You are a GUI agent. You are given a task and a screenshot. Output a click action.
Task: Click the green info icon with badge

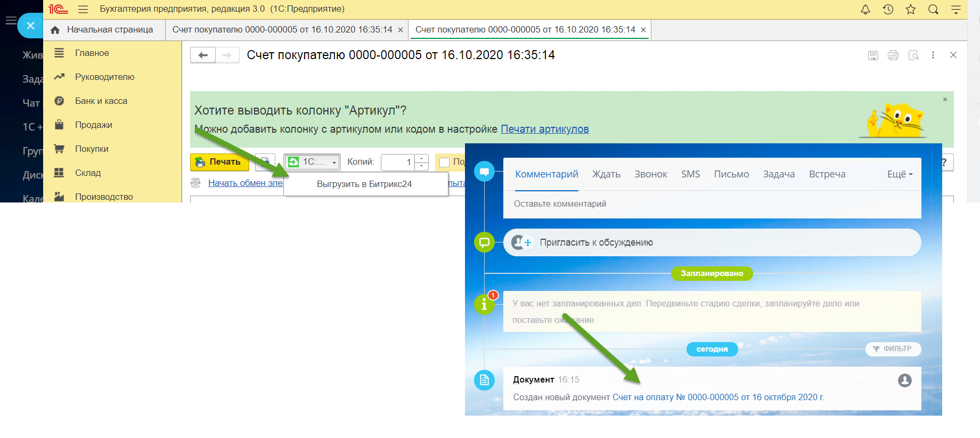click(484, 304)
